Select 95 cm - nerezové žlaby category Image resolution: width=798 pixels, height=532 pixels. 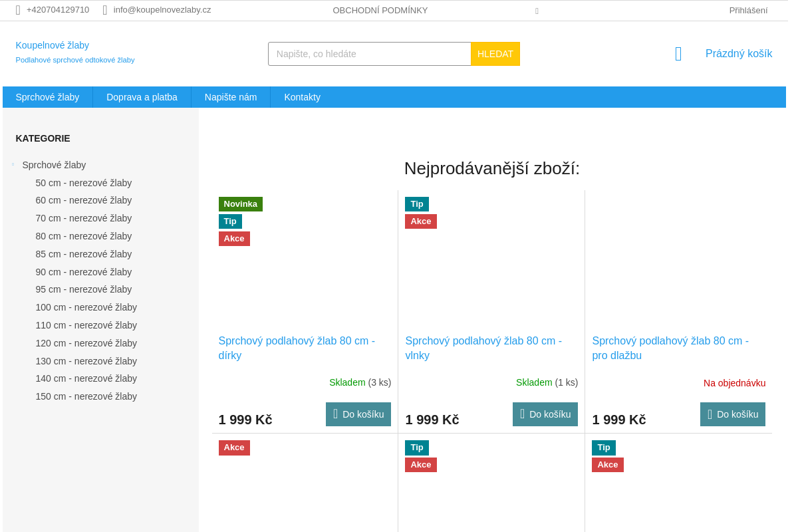pyautogui.click(x=84, y=289)
